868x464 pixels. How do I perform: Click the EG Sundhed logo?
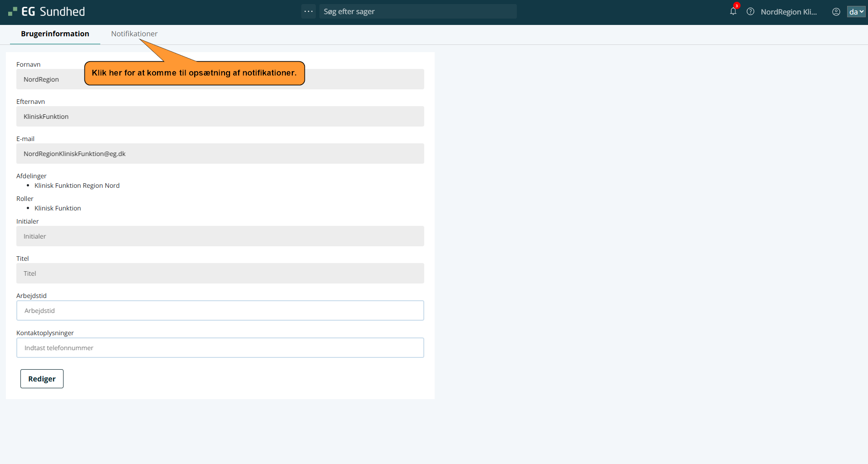point(47,12)
